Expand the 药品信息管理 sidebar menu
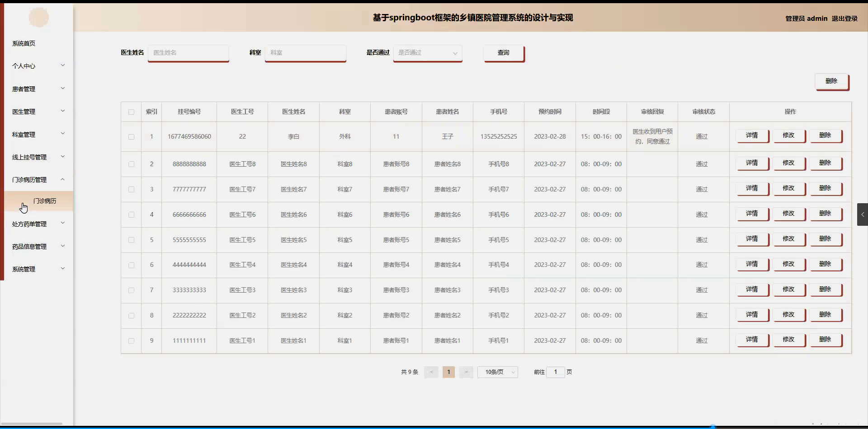Screen dimensions: 868x429 (x=38, y=247)
